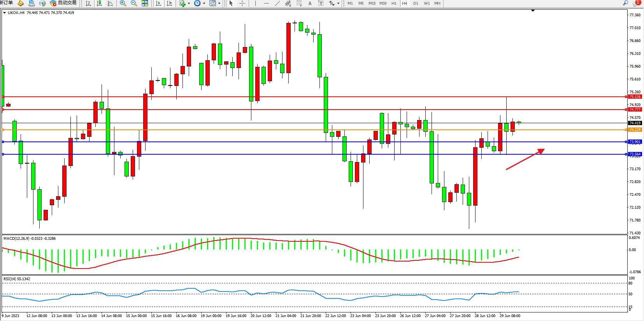The width and height of the screenshot is (644, 321).
Task: Switch to the D1 timeframe
Action: click(x=416, y=3)
